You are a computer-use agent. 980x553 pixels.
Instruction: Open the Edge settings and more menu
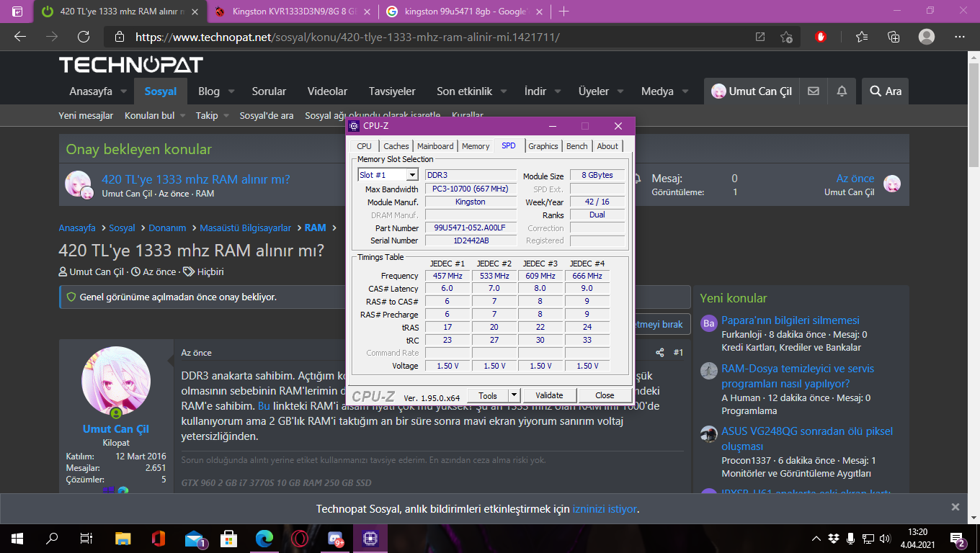(960, 37)
